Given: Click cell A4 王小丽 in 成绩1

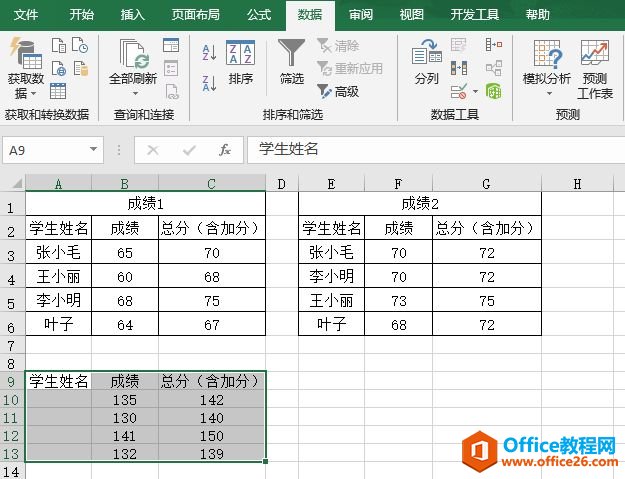Looking at the screenshot, I should tap(59, 276).
